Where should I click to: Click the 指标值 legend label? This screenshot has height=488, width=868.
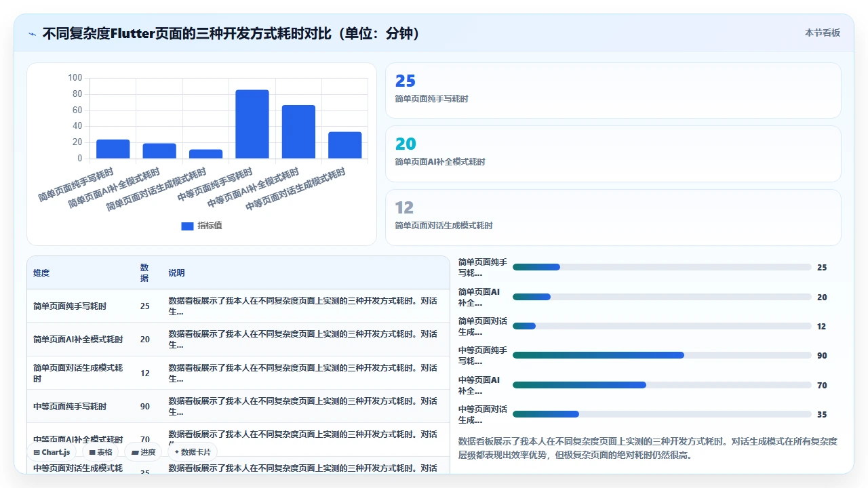coord(210,226)
